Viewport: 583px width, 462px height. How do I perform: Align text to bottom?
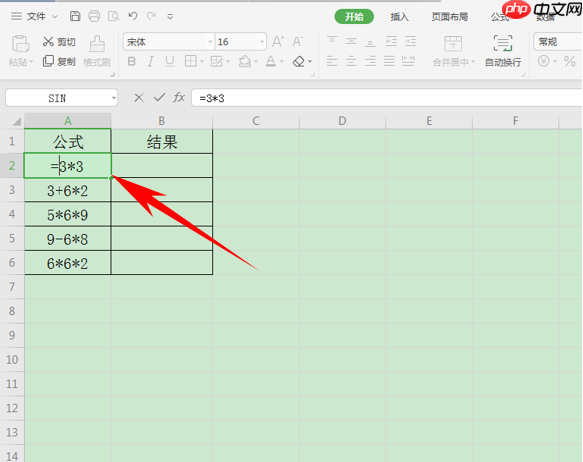(370, 42)
